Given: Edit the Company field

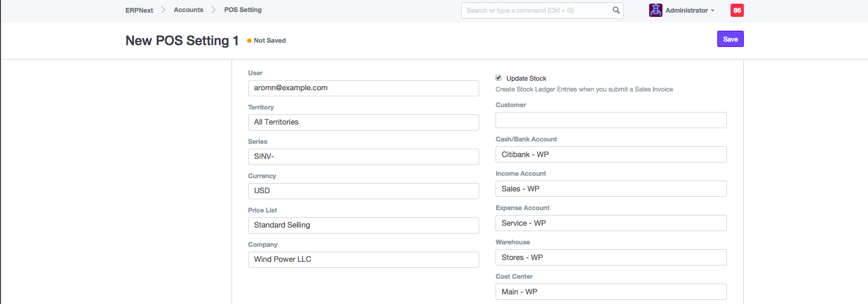Looking at the screenshot, I should [x=363, y=259].
